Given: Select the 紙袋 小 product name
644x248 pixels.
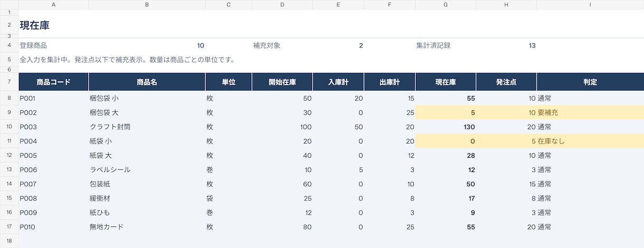Looking at the screenshot, I should 101,141.
